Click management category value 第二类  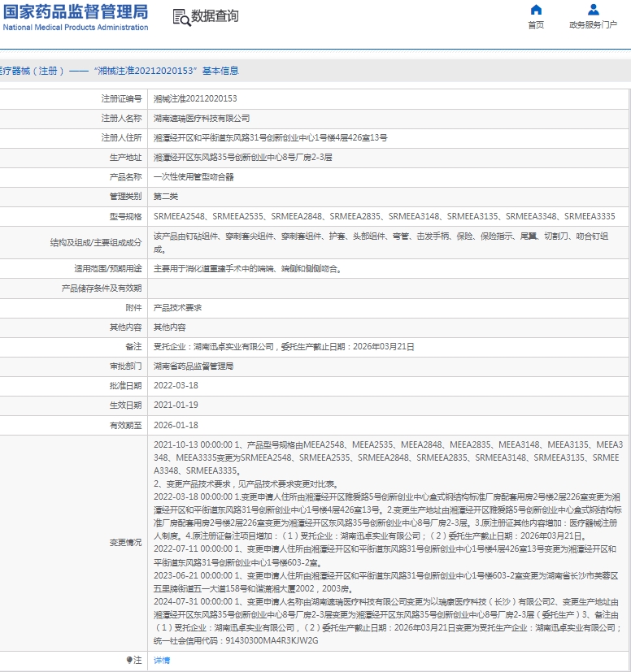[166, 197]
